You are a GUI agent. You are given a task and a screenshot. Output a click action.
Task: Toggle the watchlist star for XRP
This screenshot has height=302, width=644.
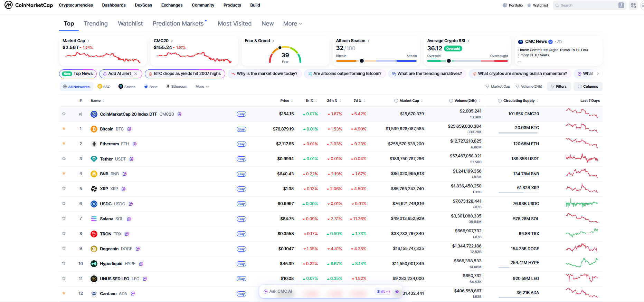[64, 188]
